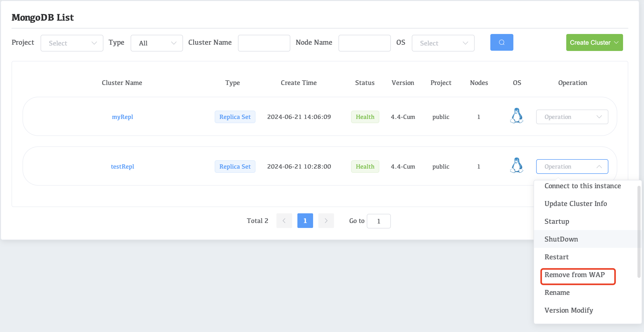Image resolution: width=644 pixels, height=332 pixels.
Task: Click the Linux penguin icon for myRepl
Action: click(517, 116)
